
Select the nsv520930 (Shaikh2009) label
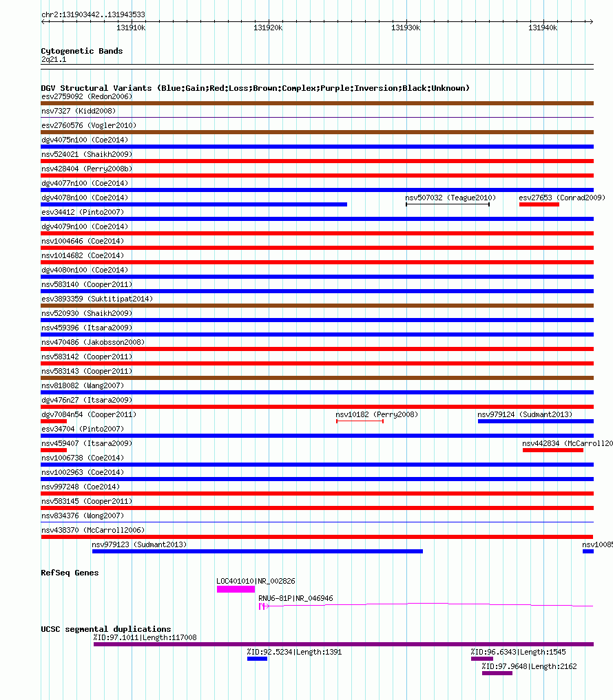(87, 313)
